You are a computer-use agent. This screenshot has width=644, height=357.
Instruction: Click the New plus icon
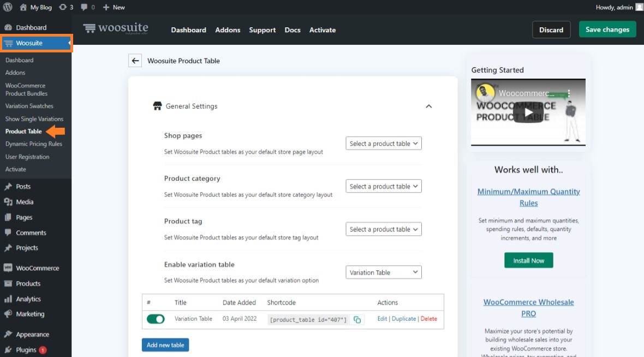106,7
